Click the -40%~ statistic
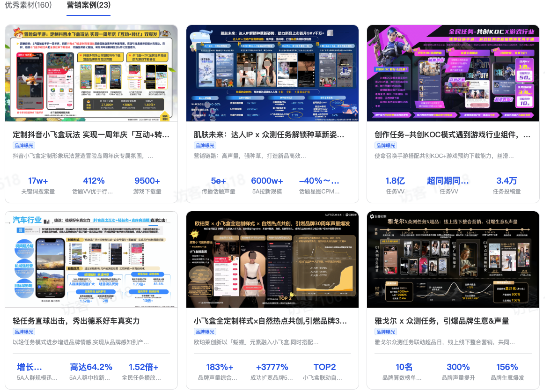The height and width of the screenshot is (390, 545). tap(319, 181)
